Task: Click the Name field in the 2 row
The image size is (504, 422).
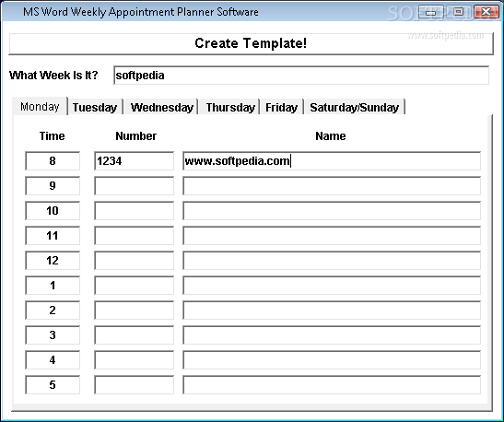Action: pyautogui.click(x=332, y=311)
